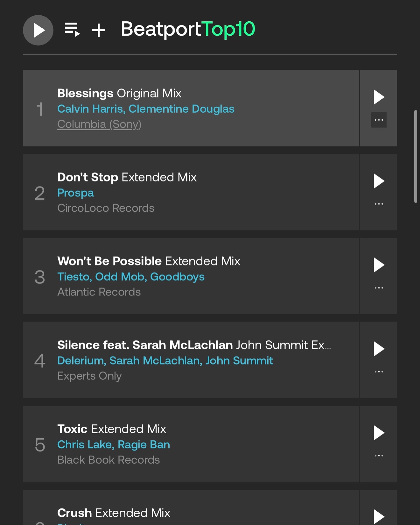Play Won't Be Possible Extended Mix
The width and height of the screenshot is (420, 525).
point(379,265)
